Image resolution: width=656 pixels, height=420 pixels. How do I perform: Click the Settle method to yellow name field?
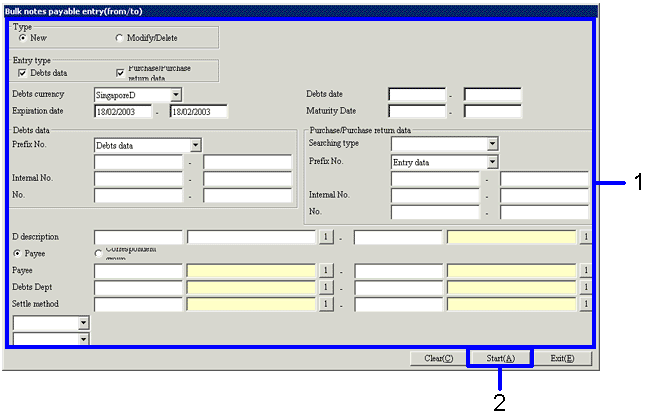pos(512,304)
